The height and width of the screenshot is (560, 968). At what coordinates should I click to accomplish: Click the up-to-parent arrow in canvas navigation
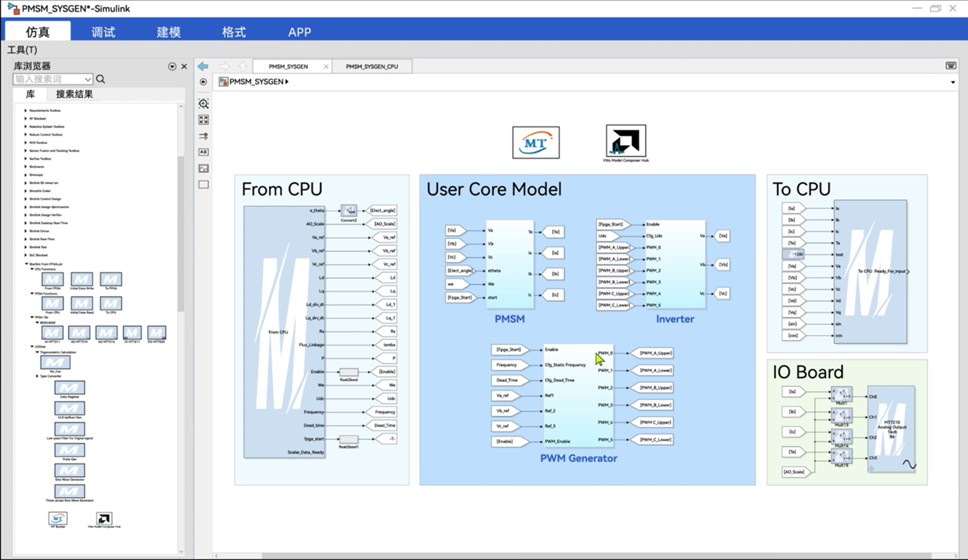pos(243,66)
